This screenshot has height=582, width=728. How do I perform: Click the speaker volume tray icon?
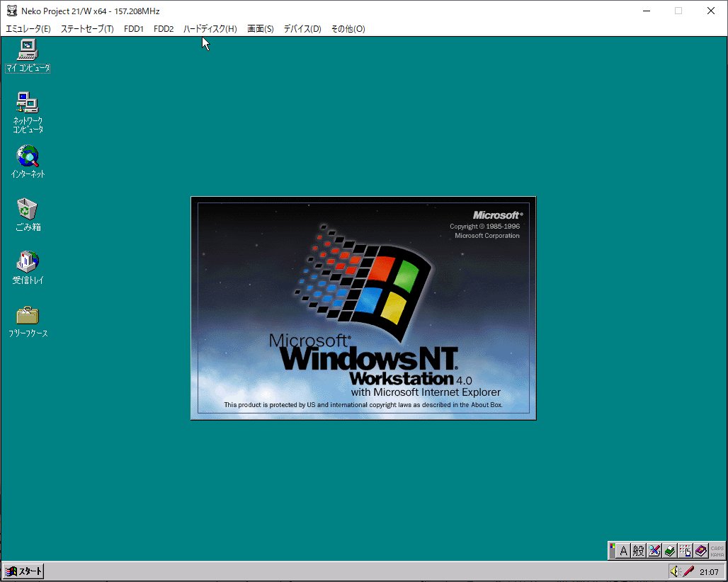pyautogui.click(x=675, y=571)
